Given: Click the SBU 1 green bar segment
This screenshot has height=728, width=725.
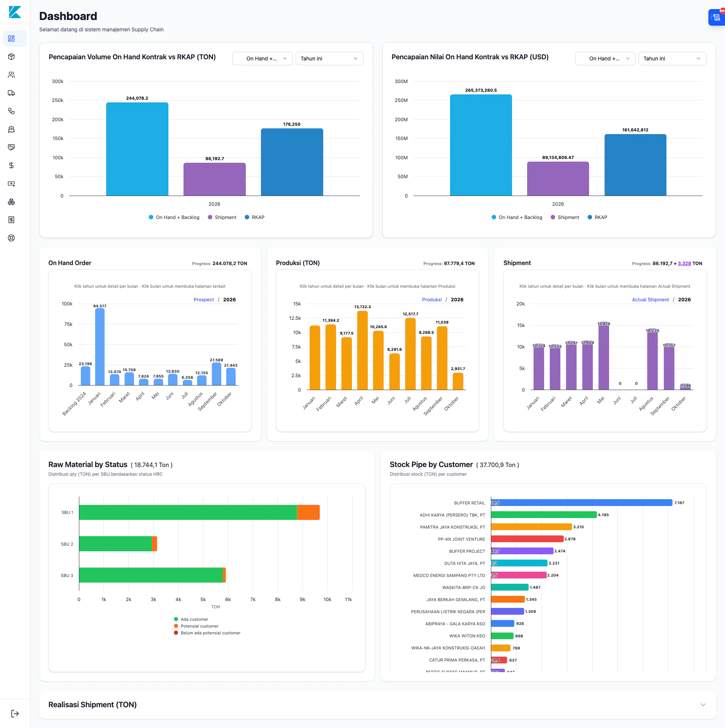Looking at the screenshot, I should pyautogui.click(x=188, y=512).
